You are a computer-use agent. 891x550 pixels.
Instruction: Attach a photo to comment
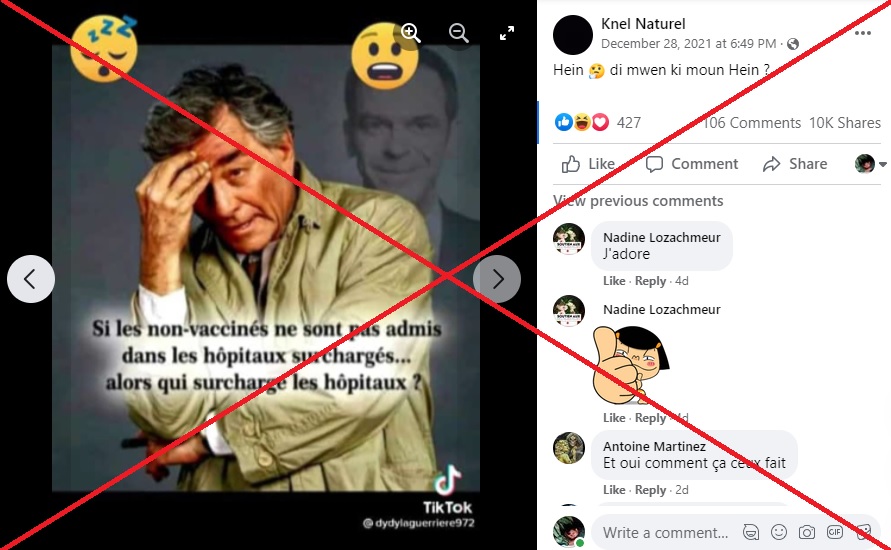tap(806, 532)
